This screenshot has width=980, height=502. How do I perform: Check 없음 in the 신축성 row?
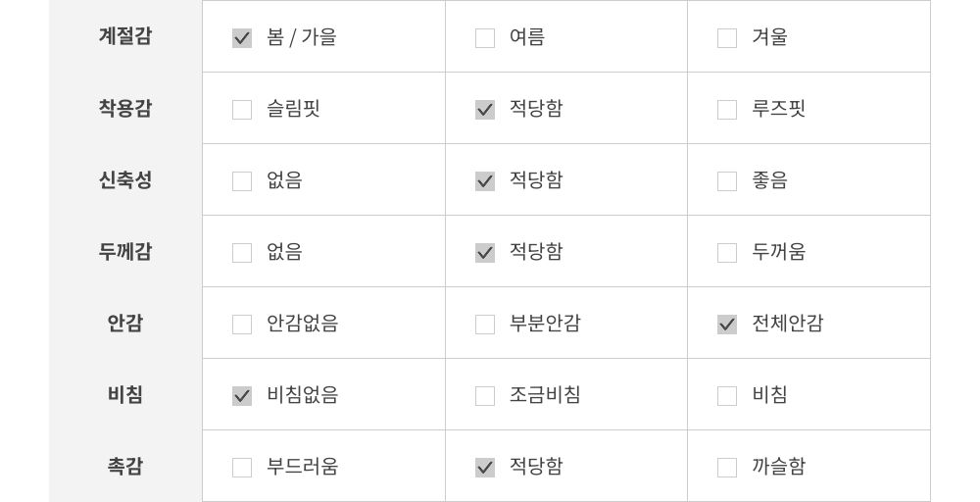point(242,181)
